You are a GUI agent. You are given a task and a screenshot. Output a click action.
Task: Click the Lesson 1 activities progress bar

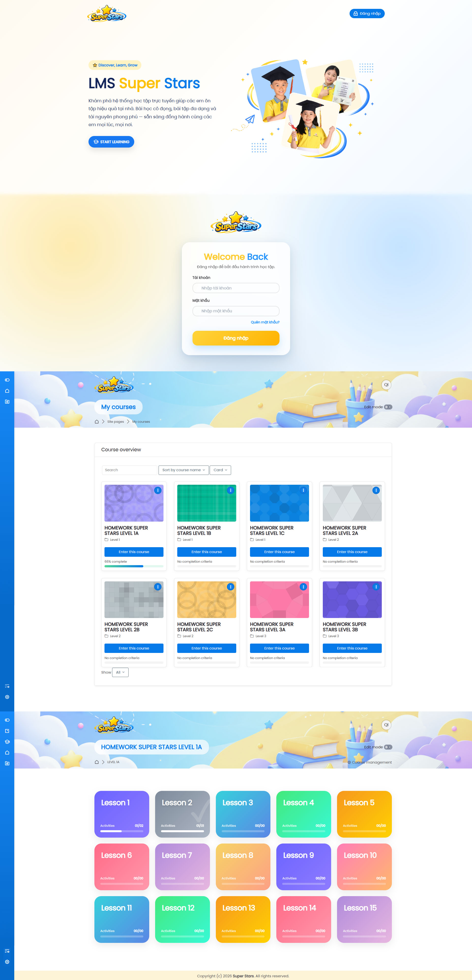click(122, 831)
